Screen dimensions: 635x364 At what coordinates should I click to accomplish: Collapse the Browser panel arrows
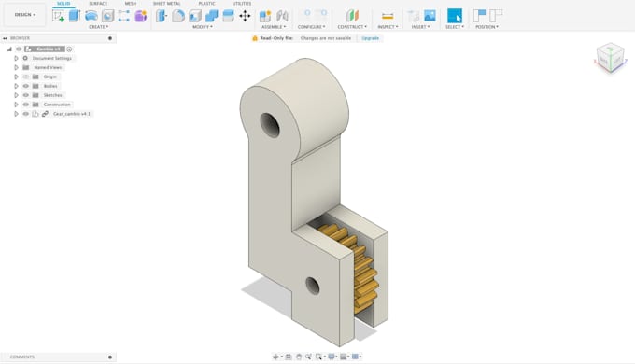5,38
